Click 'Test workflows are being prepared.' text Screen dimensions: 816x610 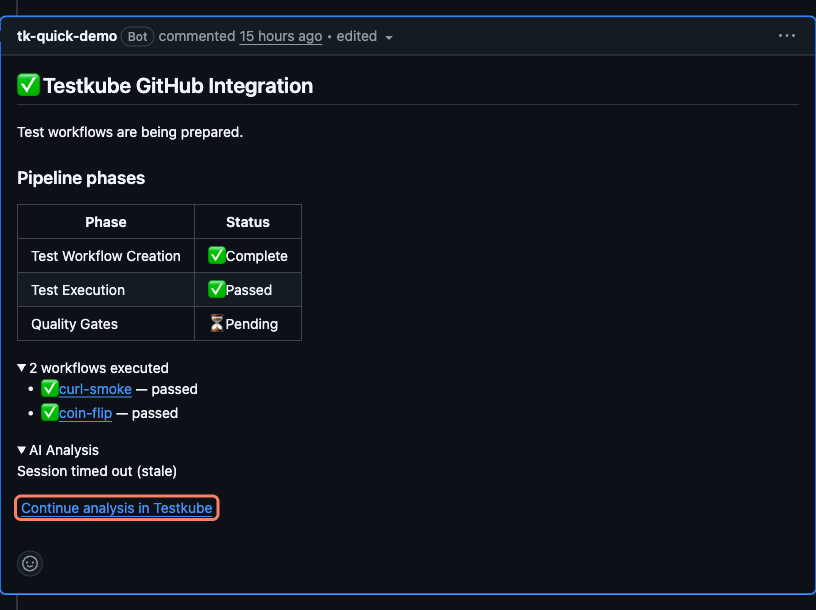[x=130, y=132]
